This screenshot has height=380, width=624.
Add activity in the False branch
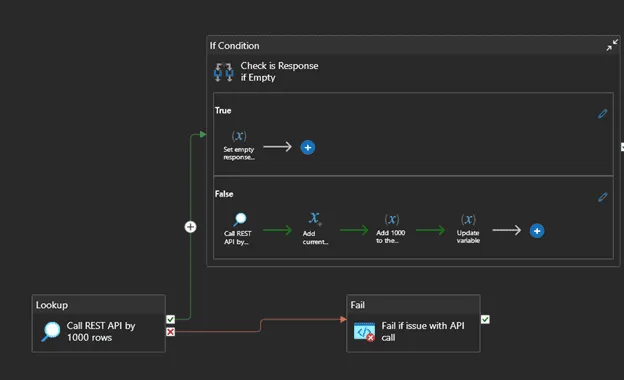tap(537, 231)
